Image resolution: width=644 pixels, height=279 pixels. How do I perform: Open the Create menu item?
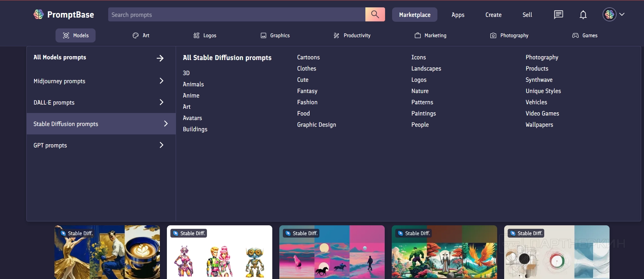[x=493, y=15]
